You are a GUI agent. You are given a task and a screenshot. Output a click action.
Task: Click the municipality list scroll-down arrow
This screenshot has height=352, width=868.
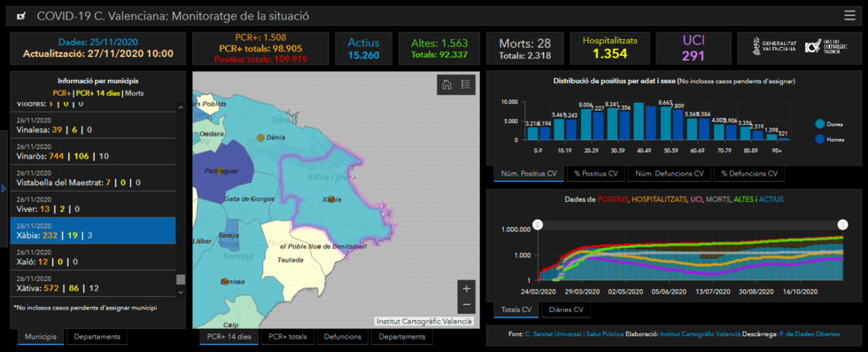click(181, 292)
